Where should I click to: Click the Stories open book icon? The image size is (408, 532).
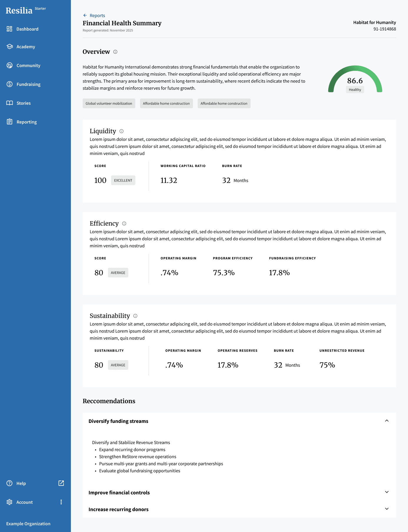(x=9, y=103)
